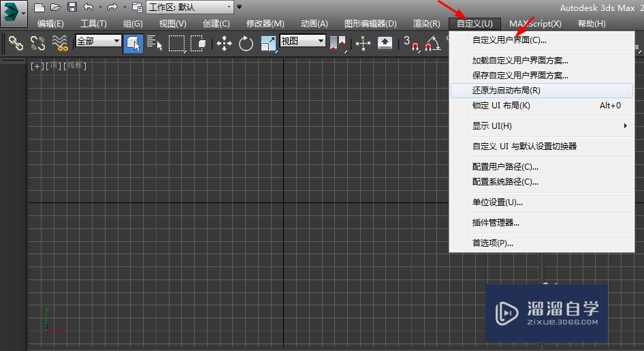The image size is (644, 351).
Task: Open the Select by Name list icon
Action: (x=155, y=43)
